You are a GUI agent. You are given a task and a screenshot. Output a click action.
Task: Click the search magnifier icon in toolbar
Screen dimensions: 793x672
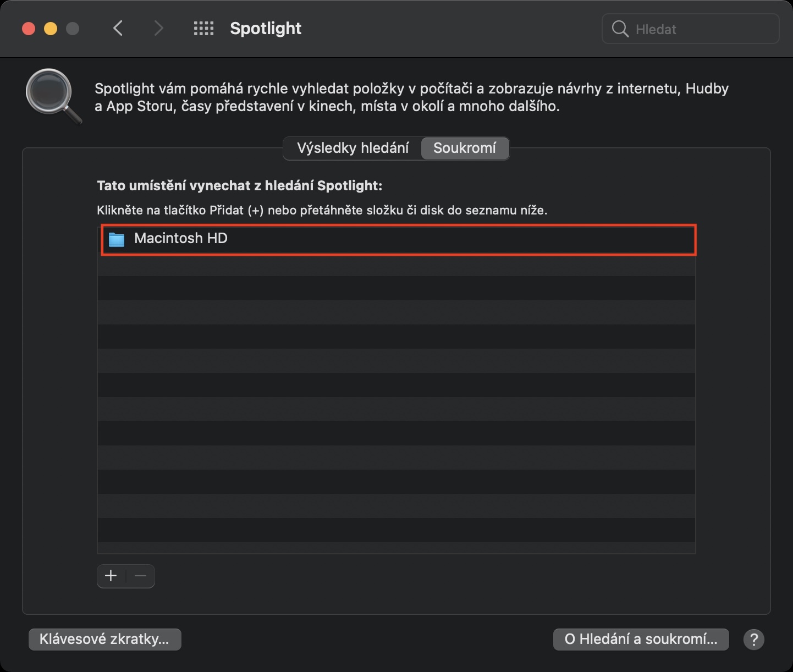point(620,29)
